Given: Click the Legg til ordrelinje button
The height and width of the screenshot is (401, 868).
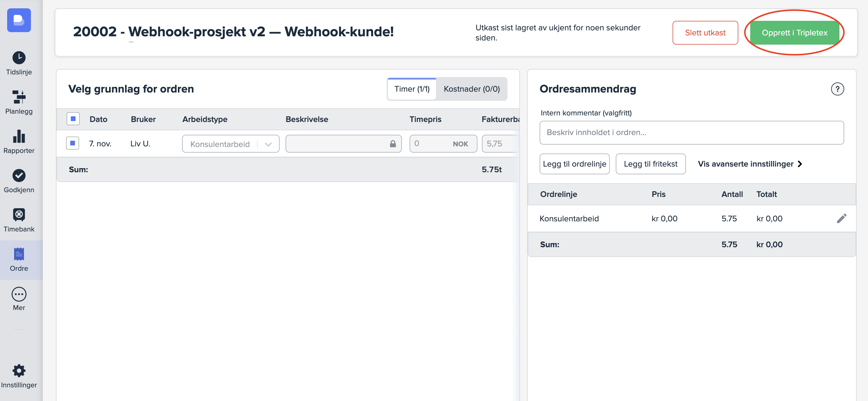Looking at the screenshot, I should (574, 164).
